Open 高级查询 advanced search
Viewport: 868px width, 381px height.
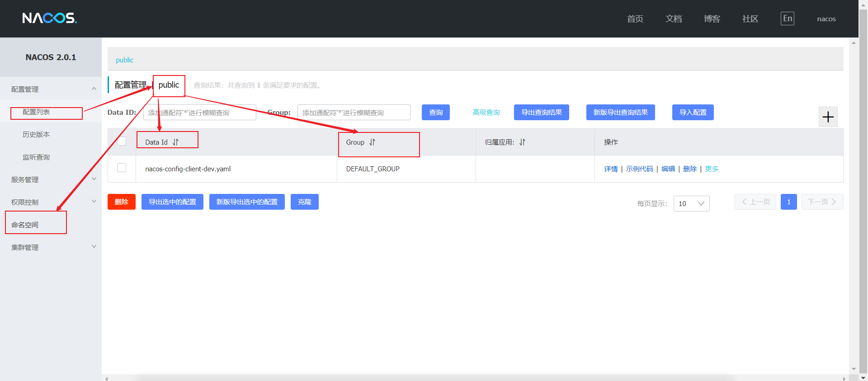(486, 112)
